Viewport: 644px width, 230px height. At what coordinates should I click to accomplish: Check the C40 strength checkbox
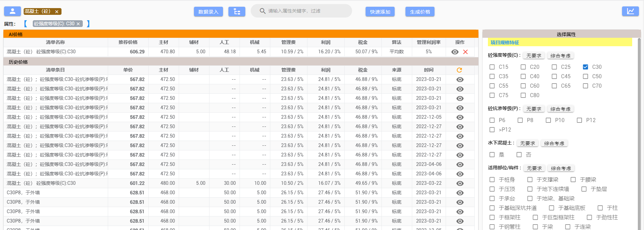tap(523, 77)
